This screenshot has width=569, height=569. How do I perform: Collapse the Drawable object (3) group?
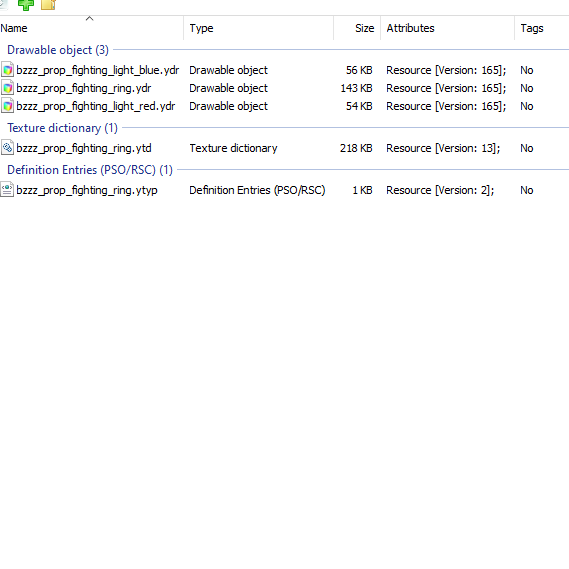(x=58, y=50)
